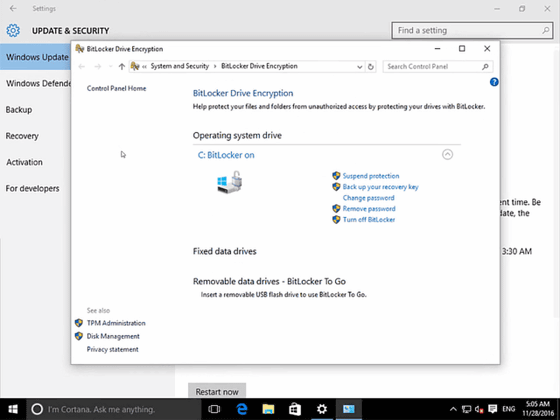Open File Explorer from the taskbar

[268, 409]
